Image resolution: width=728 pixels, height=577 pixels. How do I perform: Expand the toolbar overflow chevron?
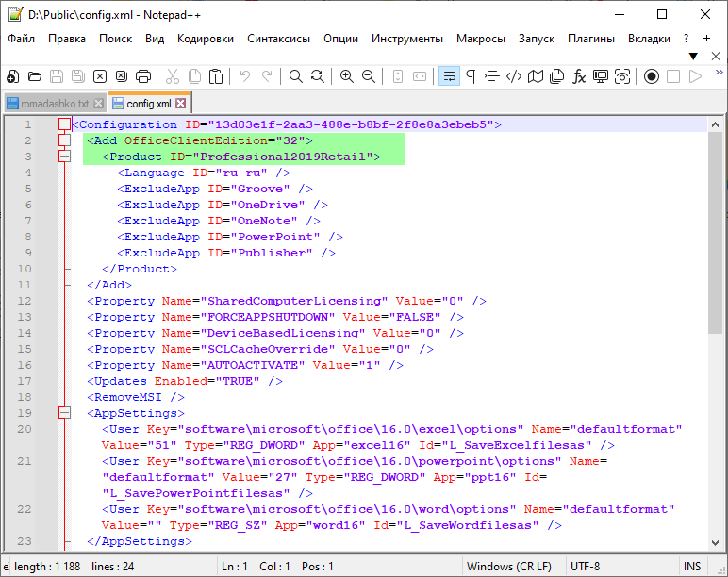[x=720, y=73]
